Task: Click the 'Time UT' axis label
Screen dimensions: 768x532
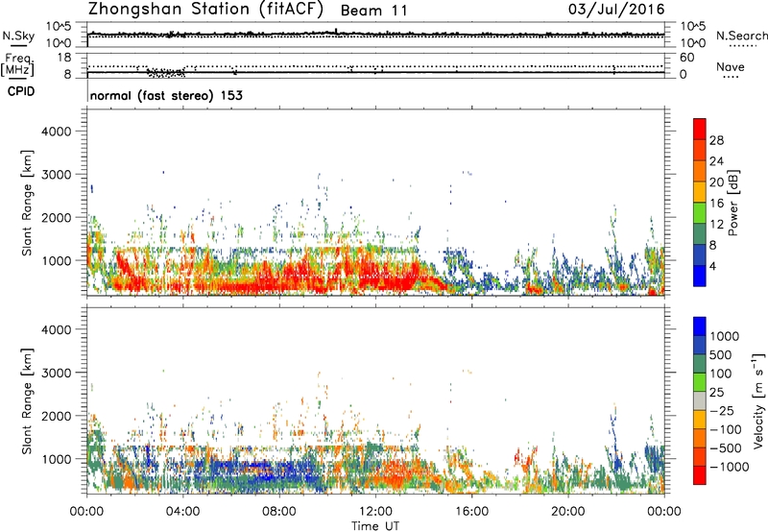Action: click(x=375, y=525)
